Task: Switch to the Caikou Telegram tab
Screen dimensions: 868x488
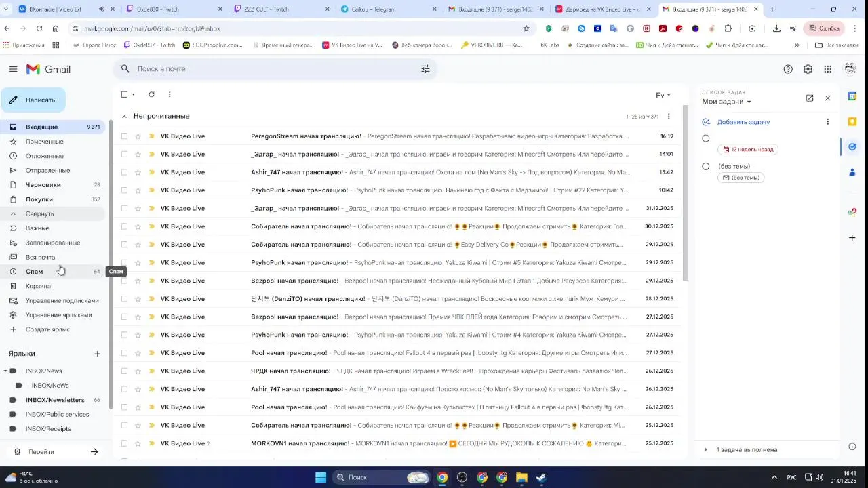Action: pyautogui.click(x=388, y=9)
